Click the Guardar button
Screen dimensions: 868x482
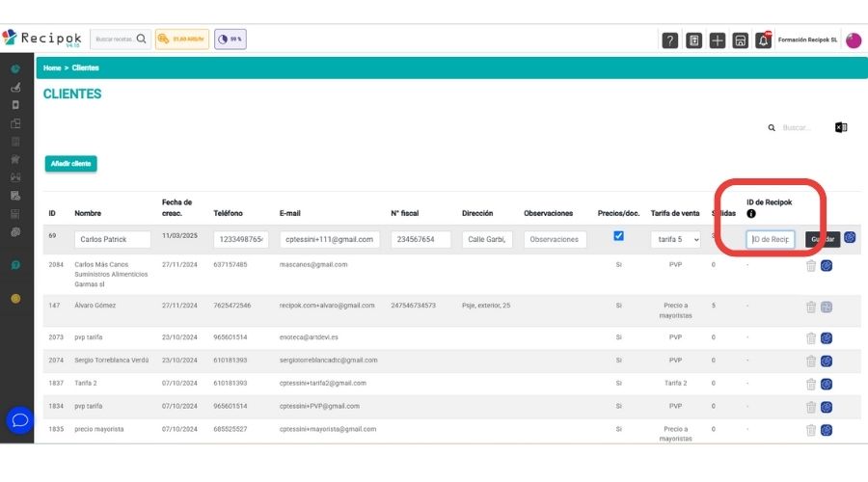click(x=823, y=239)
